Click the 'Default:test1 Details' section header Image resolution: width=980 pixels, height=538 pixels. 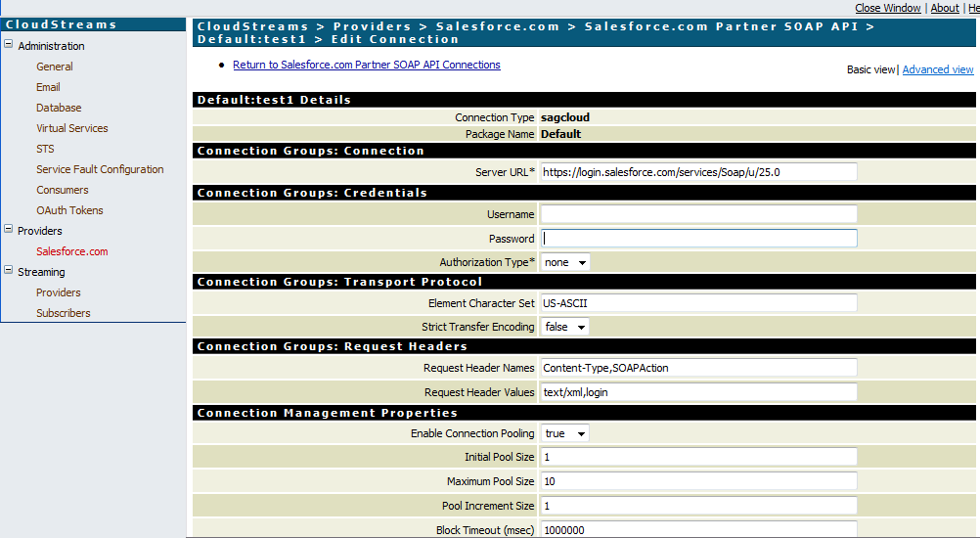[584, 100]
